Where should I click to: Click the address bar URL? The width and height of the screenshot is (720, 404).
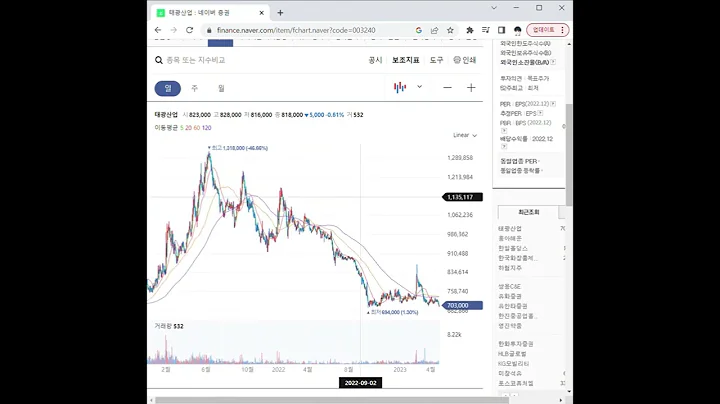[296, 30]
